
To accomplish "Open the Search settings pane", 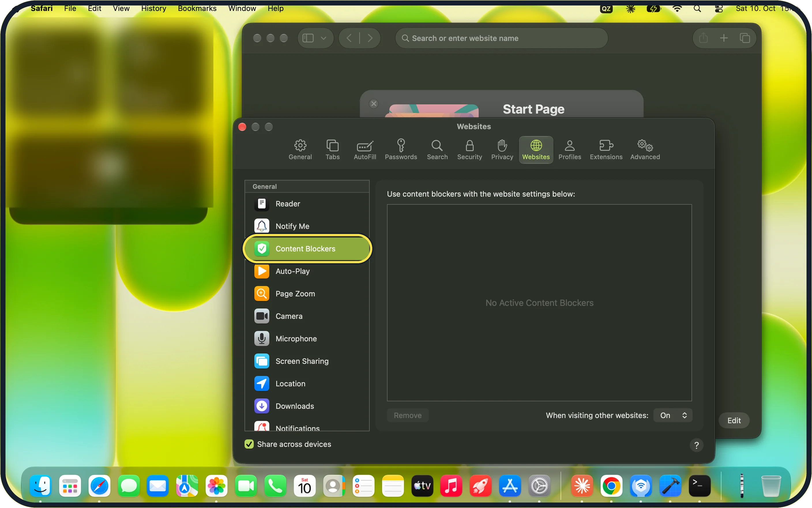I will (x=437, y=150).
